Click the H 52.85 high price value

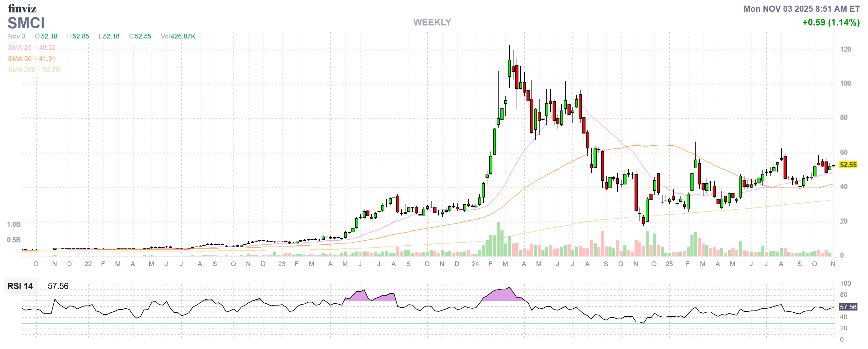point(79,36)
